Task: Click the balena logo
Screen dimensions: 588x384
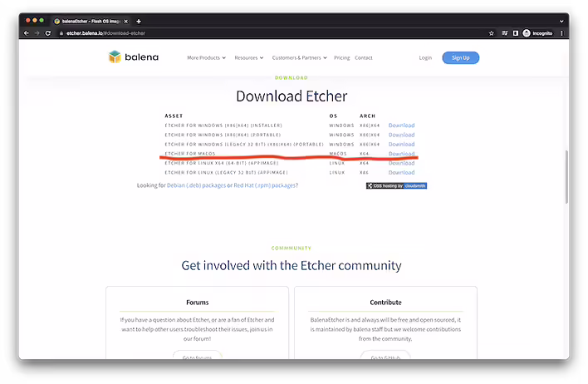Action: 134,57
